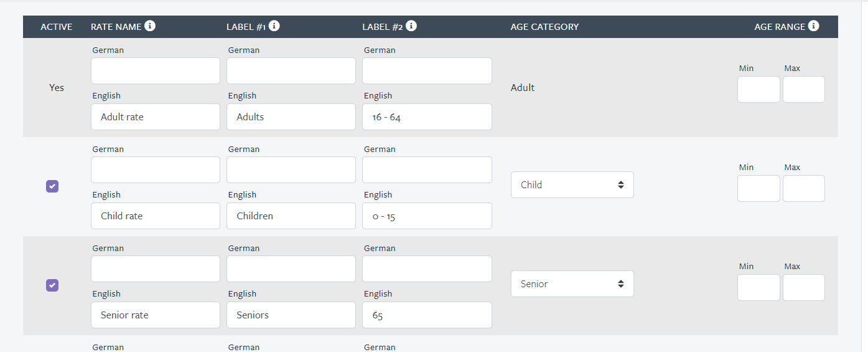Click the English 'Adults' label field
The height and width of the screenshot is (352, 868).
click(291, 117)
